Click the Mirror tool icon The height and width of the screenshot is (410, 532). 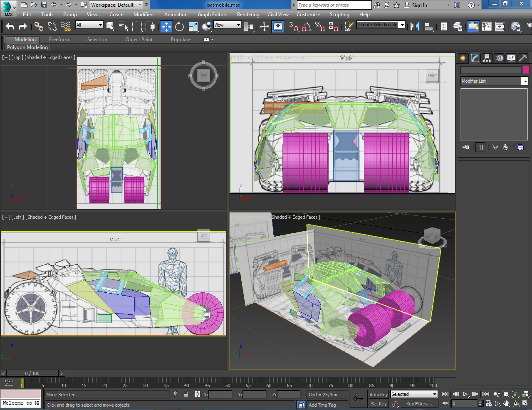[415, 27]
